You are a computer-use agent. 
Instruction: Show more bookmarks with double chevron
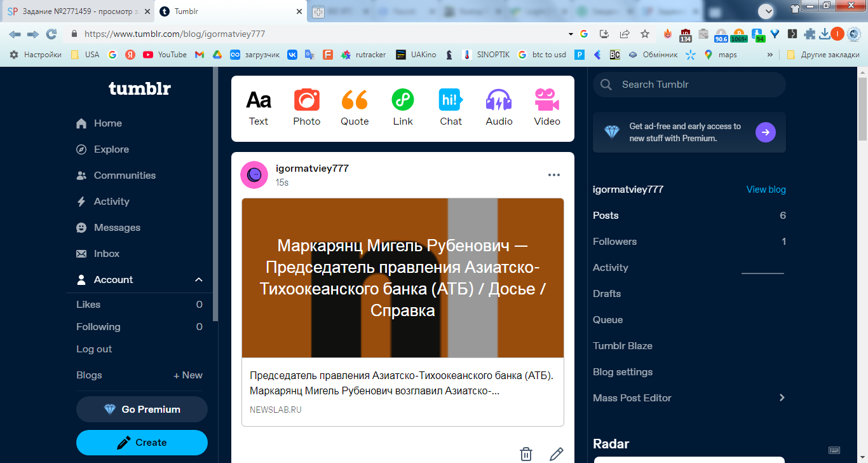[770, 55]
